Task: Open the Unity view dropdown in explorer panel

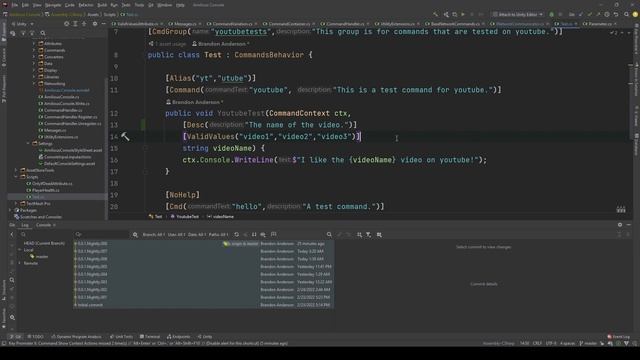Action: [x=22, y=24]
